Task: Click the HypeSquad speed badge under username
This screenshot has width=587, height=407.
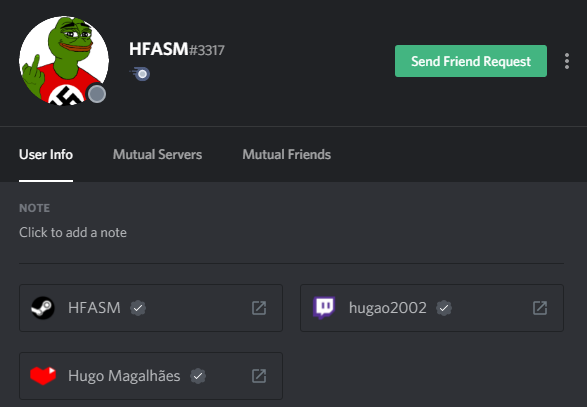Action: (140, 74)
